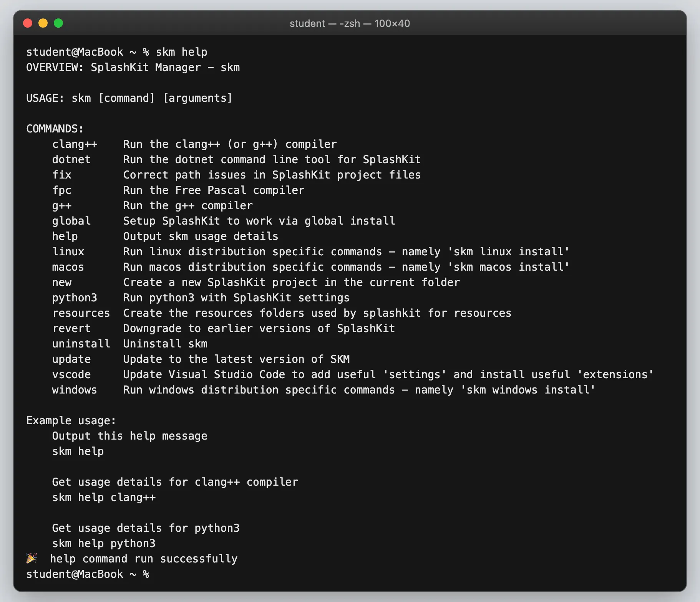Click 'Run python3 with SplashKit settings' description
Image resolution: width=700 pixels, height=602 pixels.
tap(236, 298)
